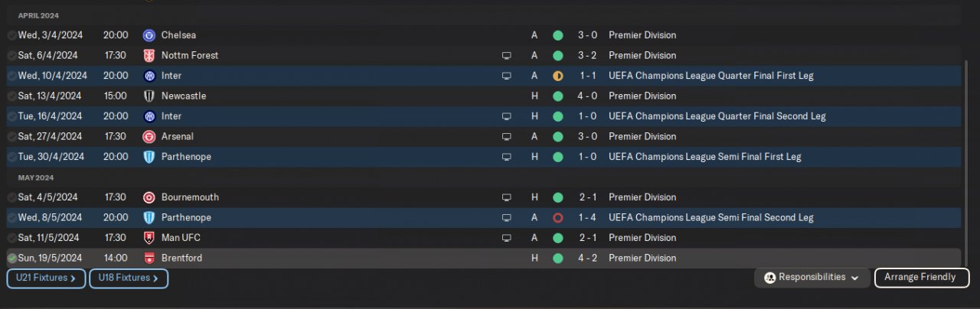This screenshot has width=980, height=309.
Task: Click the Bournemouth club badge
Action: click(x=149, y=197)
